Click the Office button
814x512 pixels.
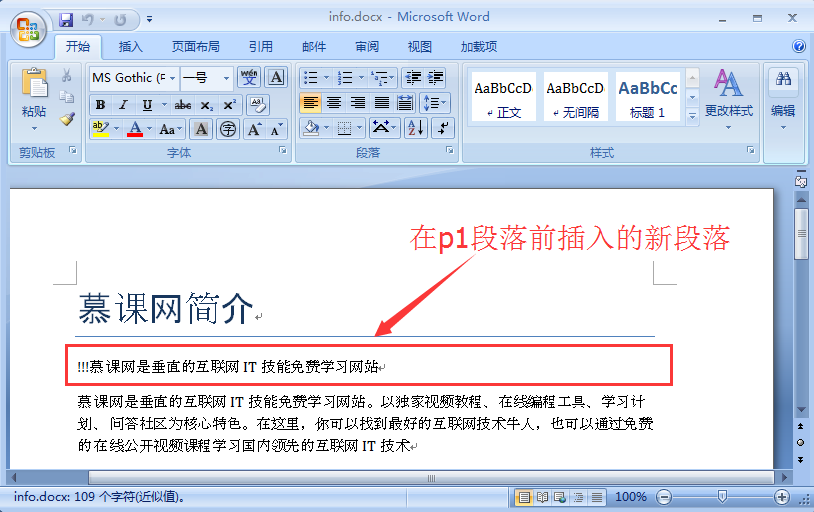pyautogui.click(x=28, y=29)
